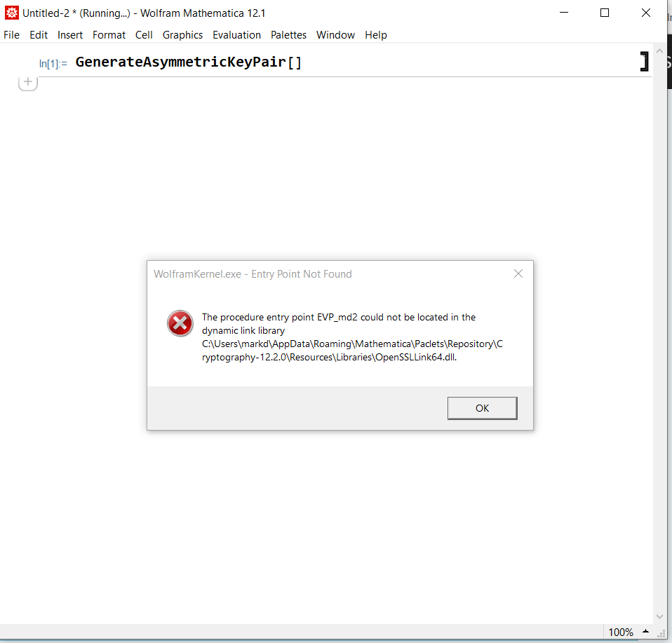Viewport: 672px width, 643px height.
Task: Open the Cell menu
Action: 144,34
